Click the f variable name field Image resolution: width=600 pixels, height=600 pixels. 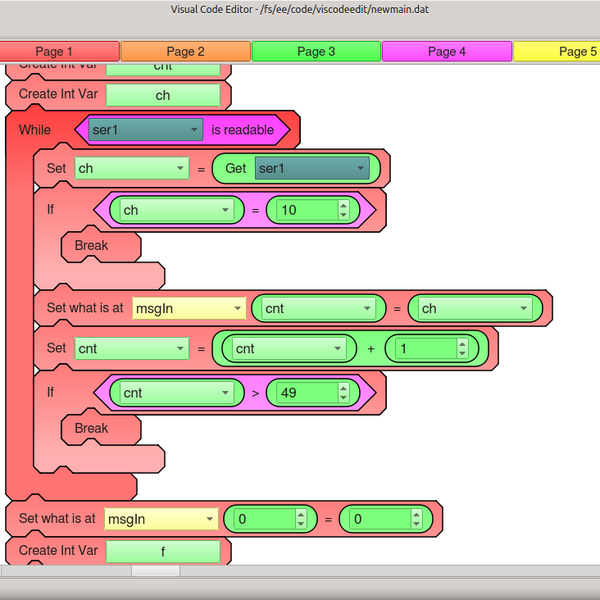click(x=162, y=551)
